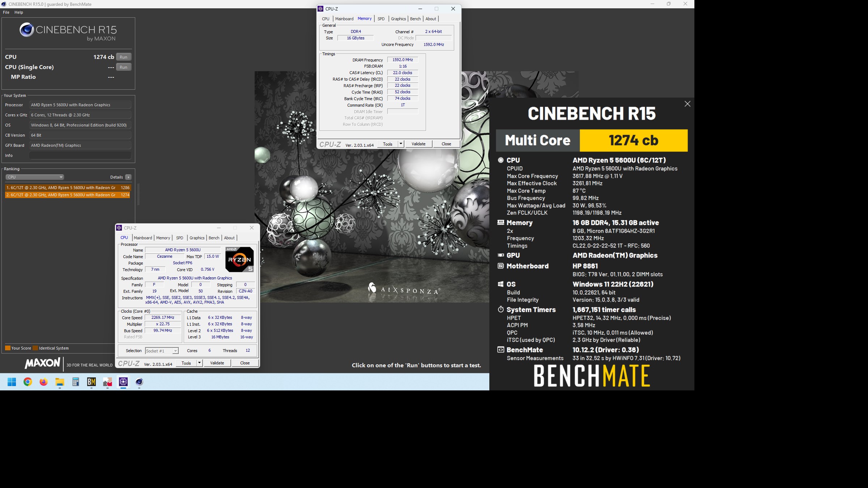Open Calculator app on taskbar
This screenshot has height=488, width=868.
[76, 382]
